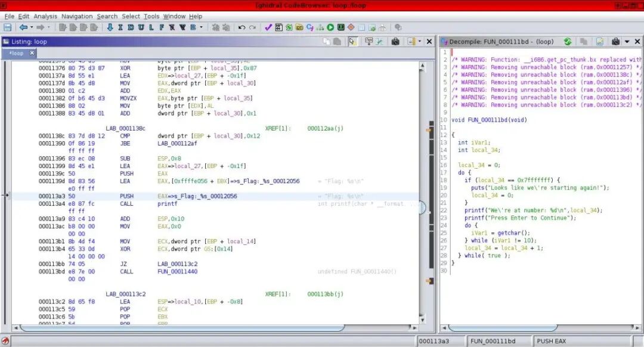Image resolution: width=644 pixels, height=347 pixels.
Task: Follow XREF 000112aa(j) reference
Action: 326,129
